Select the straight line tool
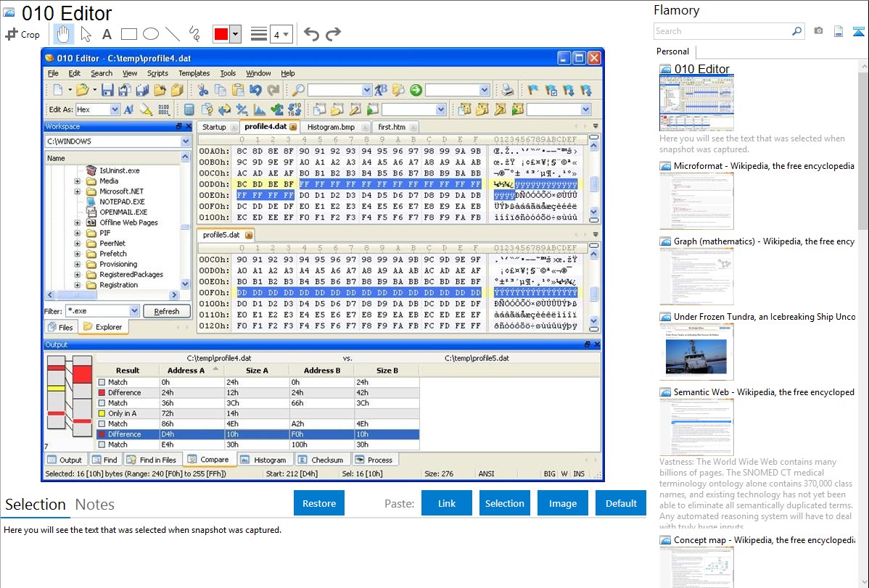Viewport: 869px width, 588px height. pos(173,34)
